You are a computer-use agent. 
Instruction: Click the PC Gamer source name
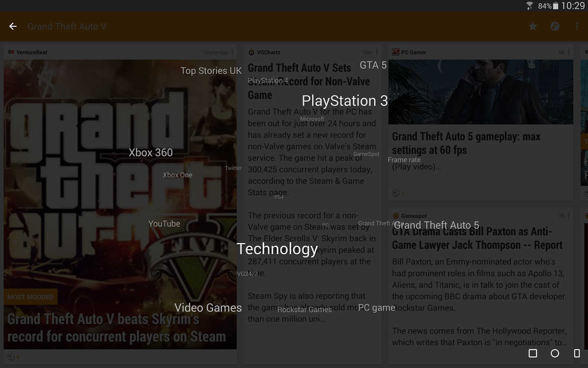414,52
